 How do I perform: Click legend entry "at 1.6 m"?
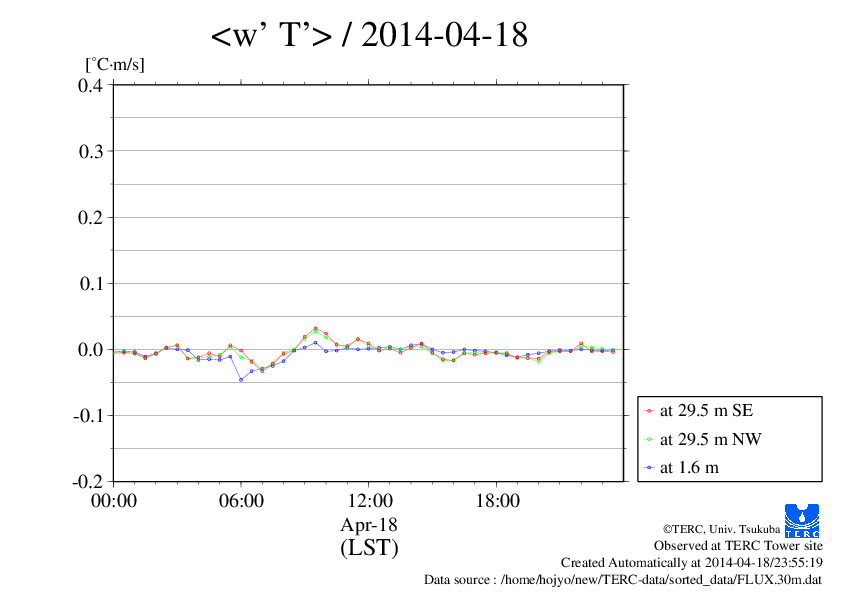[689, 468]
